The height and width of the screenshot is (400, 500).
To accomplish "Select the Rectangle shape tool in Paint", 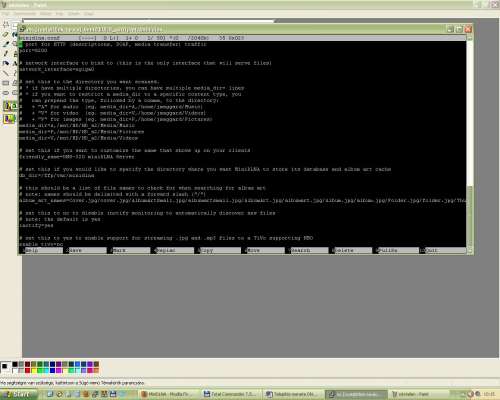I will 6,83.
